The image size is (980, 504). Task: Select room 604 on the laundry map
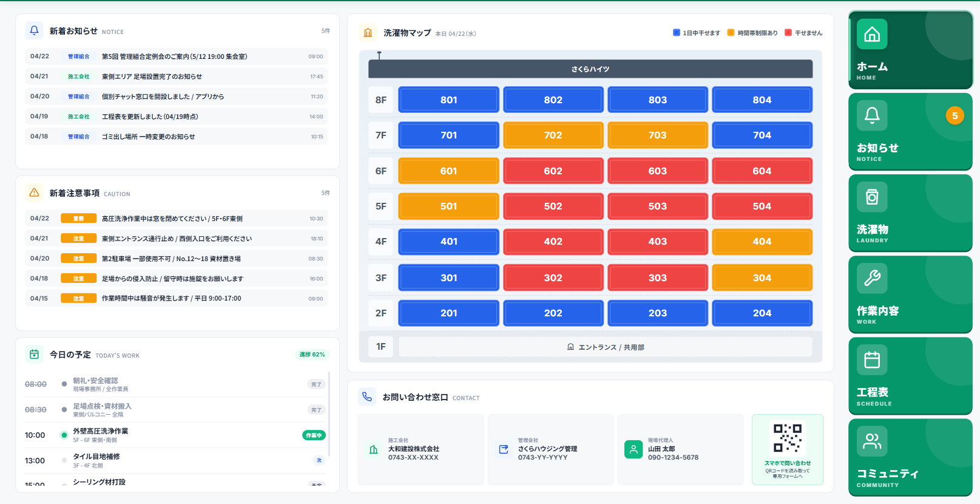(x=762, y=171)
